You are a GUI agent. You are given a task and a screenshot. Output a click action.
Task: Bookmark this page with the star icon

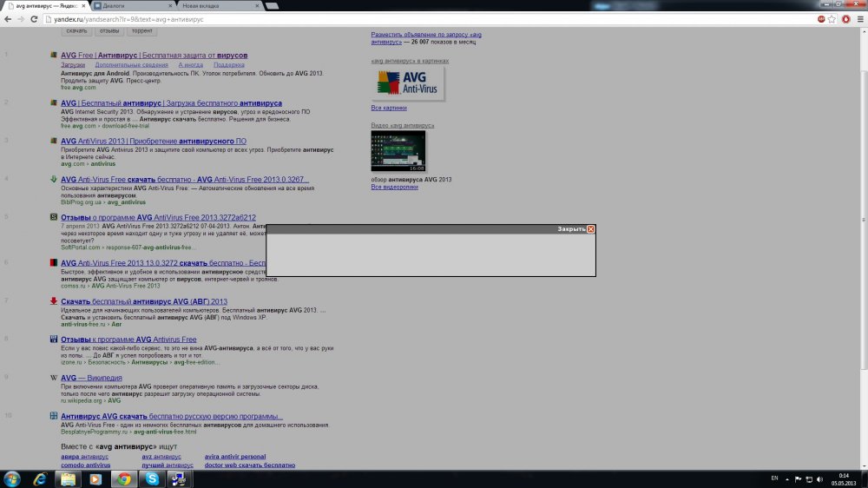coord(832,19)
